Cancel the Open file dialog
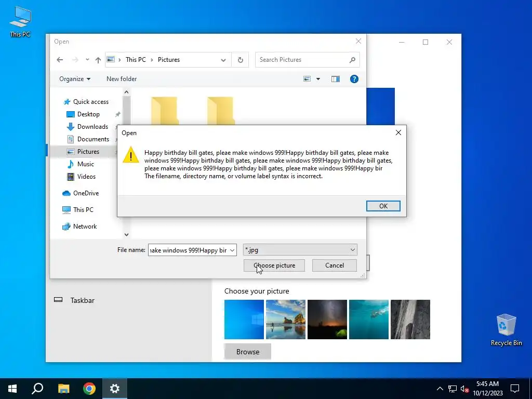Screen dimensions: 532x399 tap(334, 265)
